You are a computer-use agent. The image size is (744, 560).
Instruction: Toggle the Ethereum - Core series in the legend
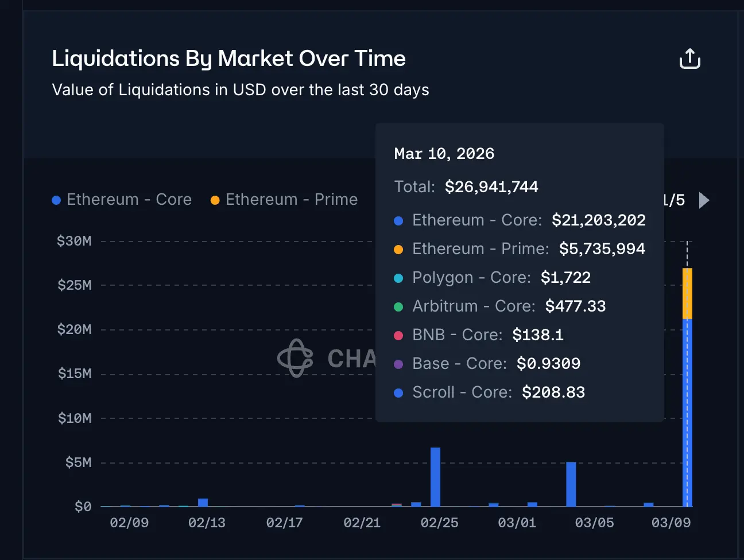[x=129, y=199]
